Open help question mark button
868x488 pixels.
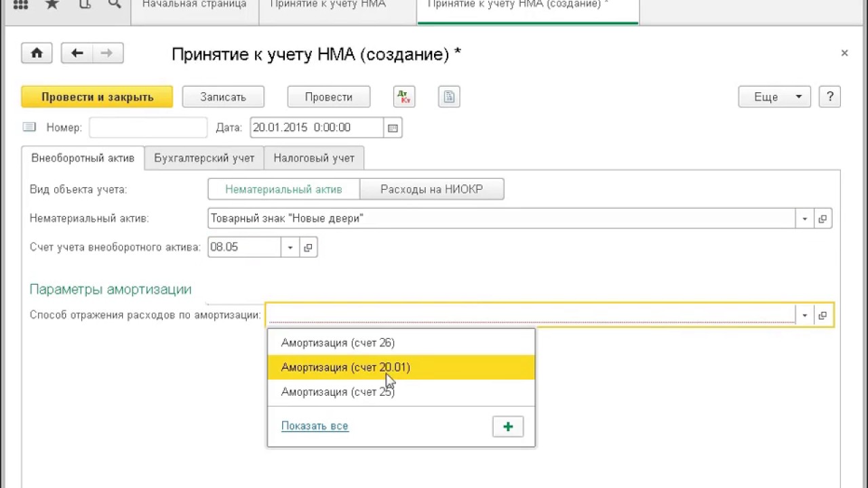(x=830, y=97)
